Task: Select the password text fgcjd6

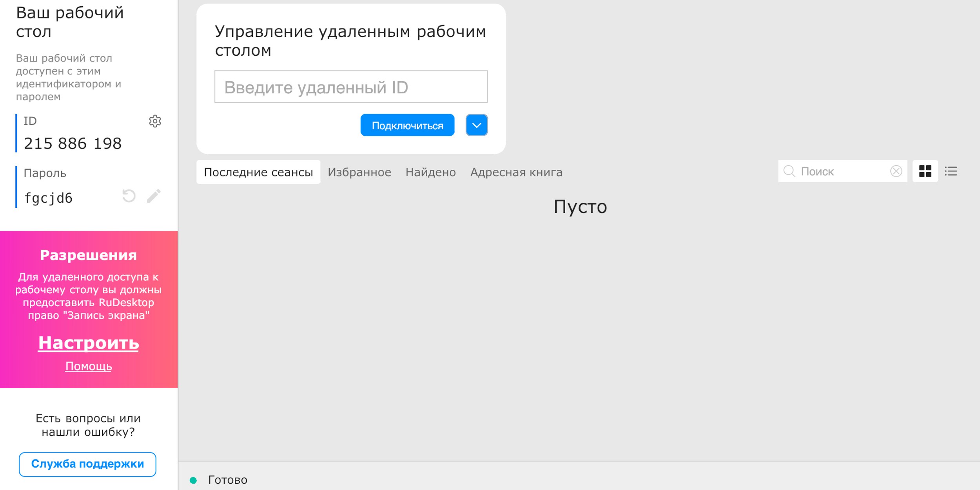Action: click(48, 198)
